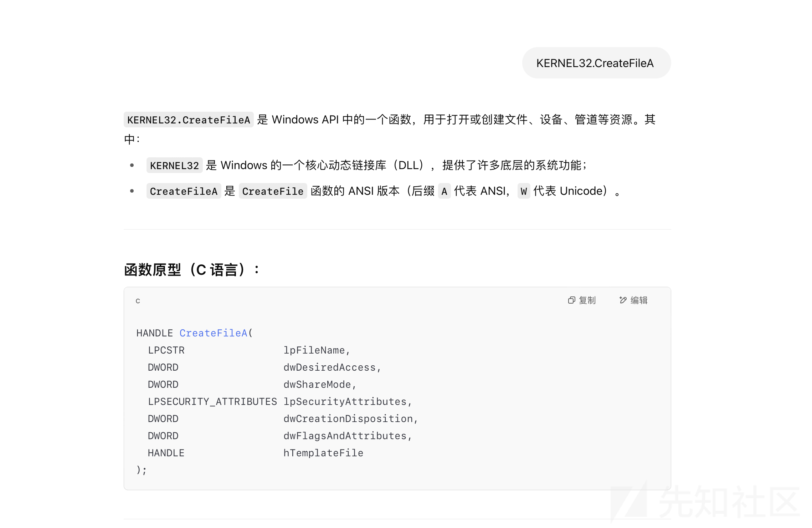This screenshot has width=812, height=528.
Task: Click the closing ); line of the code
Action: pos(142,470)
